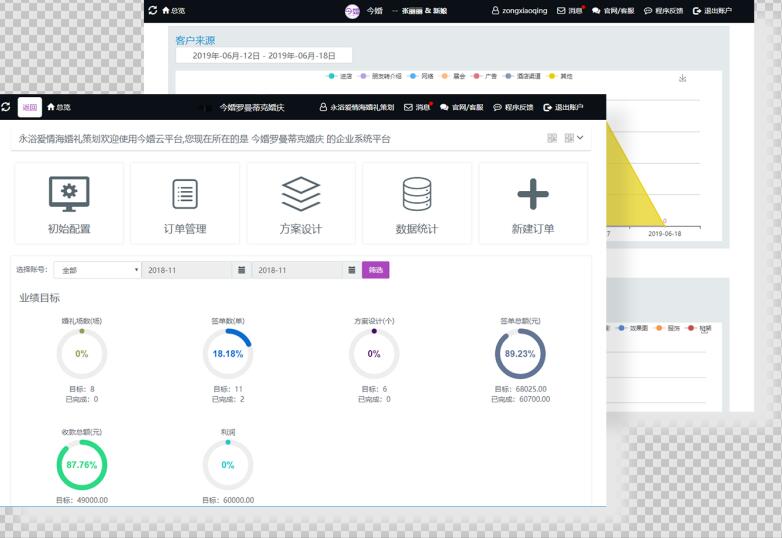Toggle 网络 legend in 客户来源 chart
This screenshot has height=538, width=782.
click(x=421, y=76)
